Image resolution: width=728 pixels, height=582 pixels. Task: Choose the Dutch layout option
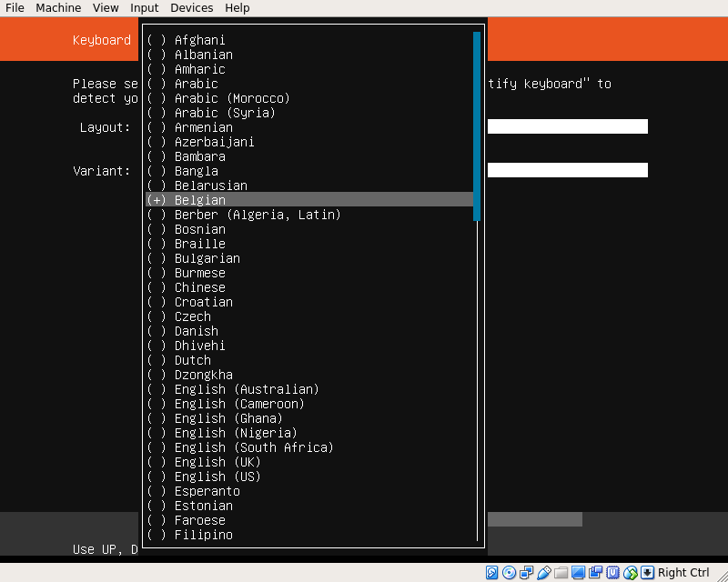(192, 360)
